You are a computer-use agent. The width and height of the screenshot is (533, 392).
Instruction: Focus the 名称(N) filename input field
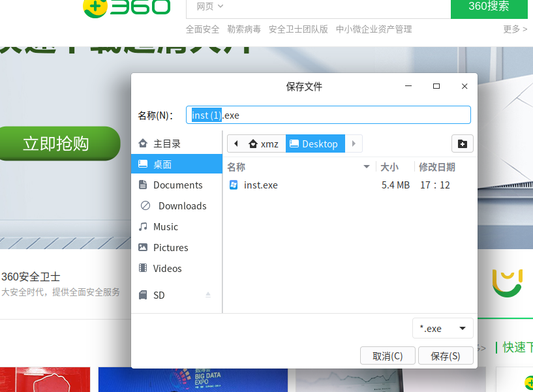pyautogui.click(x=328, y=115)
